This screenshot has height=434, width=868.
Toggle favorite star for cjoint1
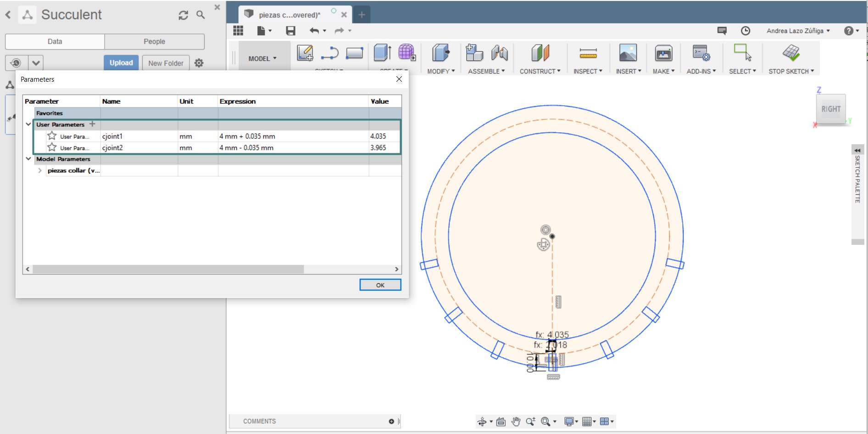click(x=52, y=136)
